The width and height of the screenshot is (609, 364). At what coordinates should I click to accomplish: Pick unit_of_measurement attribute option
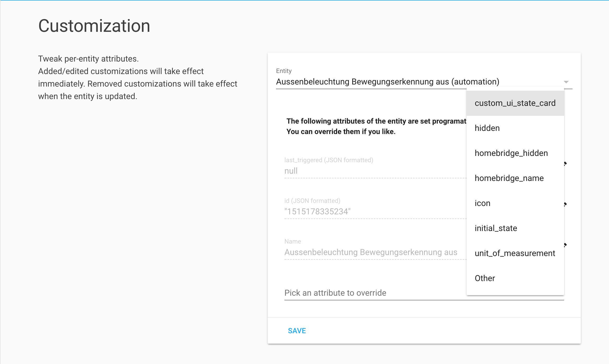515,253
